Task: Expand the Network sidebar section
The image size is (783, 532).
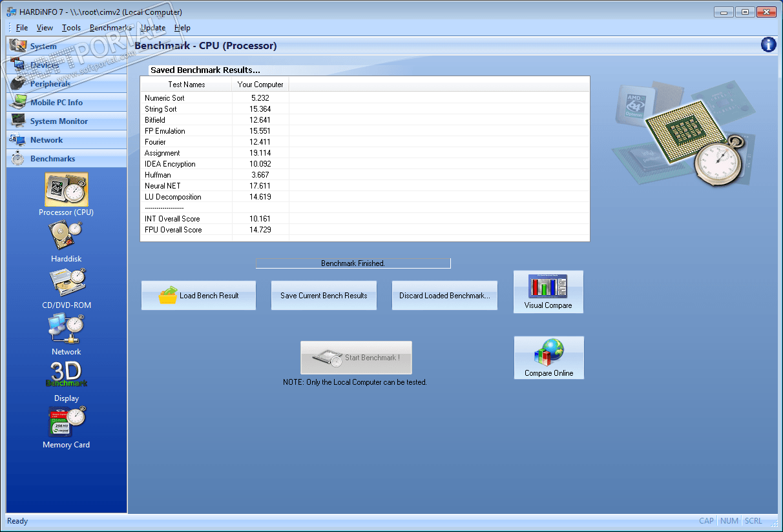Action: coord(67,139)
